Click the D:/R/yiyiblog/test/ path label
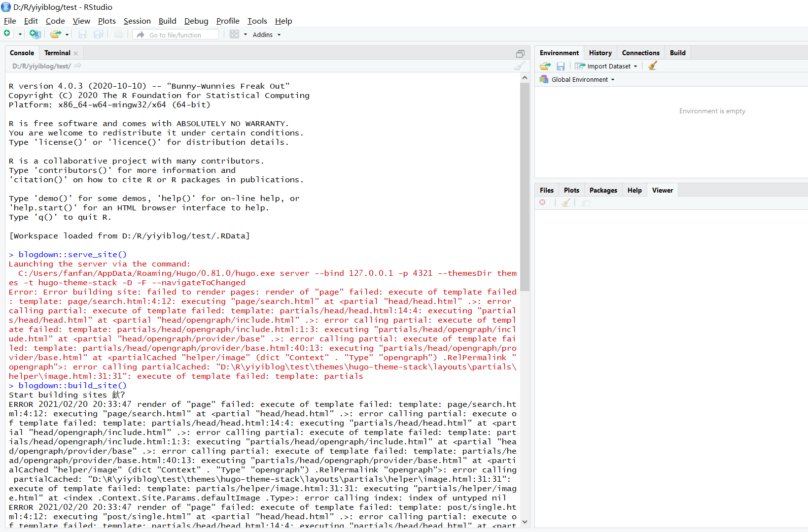This screenshot has height=532, width=808. click(41, 66)
